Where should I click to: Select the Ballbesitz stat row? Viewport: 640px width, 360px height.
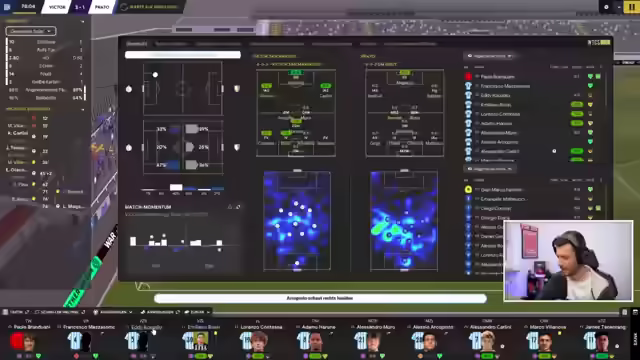(45, 98)
